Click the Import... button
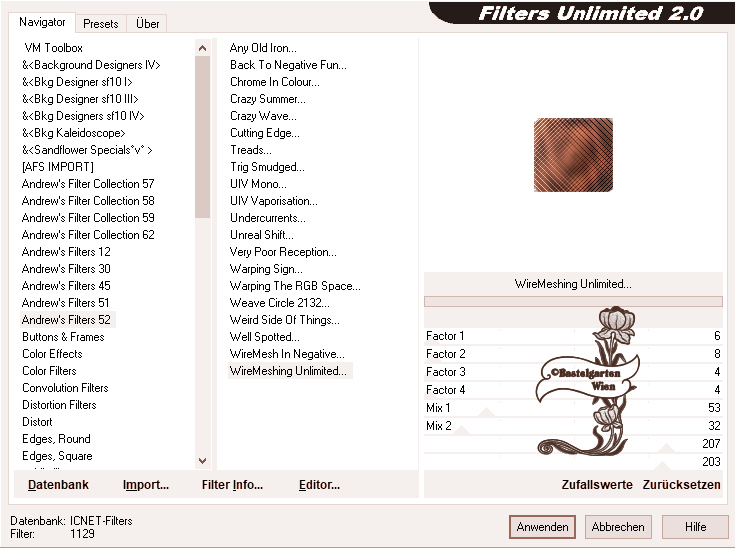Screen dimensions: 735x548 point(146,485)
